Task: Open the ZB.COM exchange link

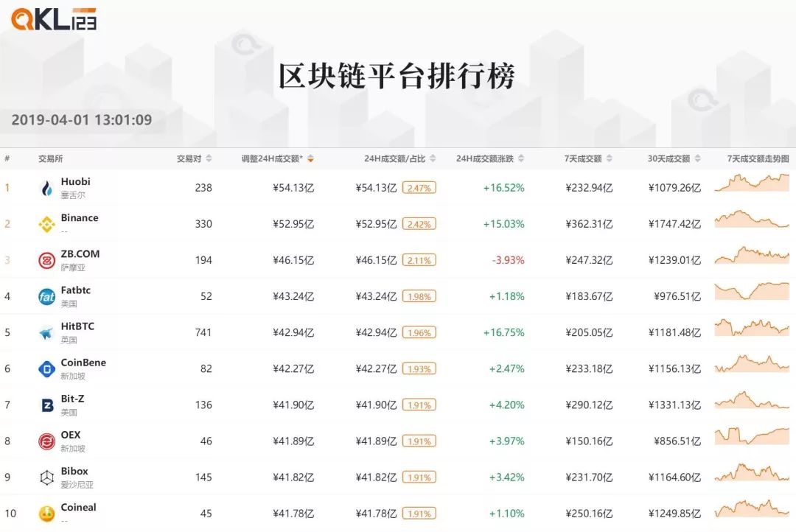Action: 80,253
